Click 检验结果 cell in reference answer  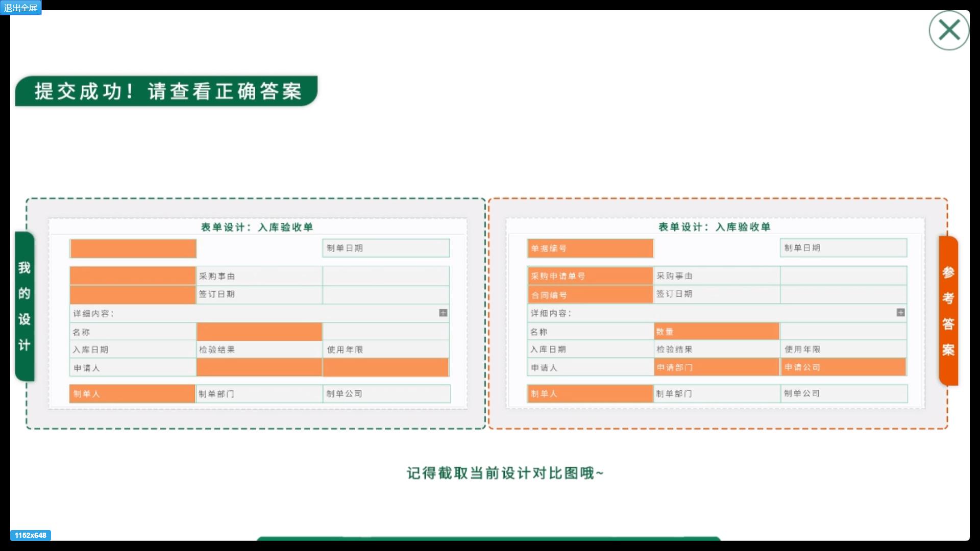[717, 349]
